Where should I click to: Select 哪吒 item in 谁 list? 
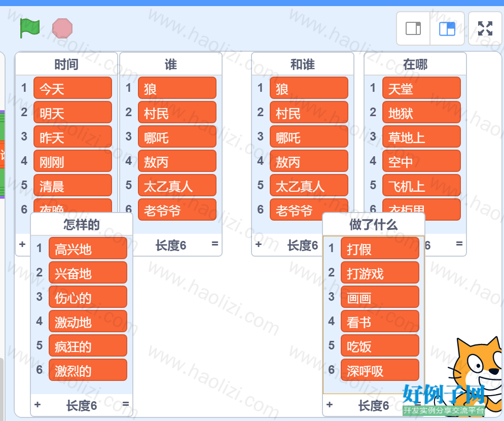pos(177,136)
